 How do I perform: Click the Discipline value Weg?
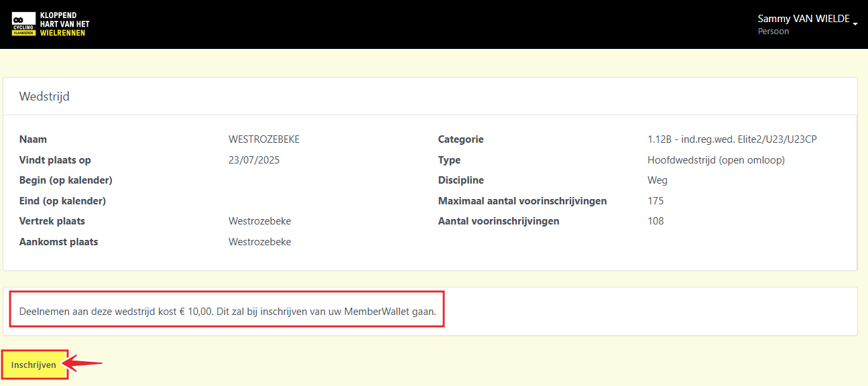[x=658, y=180]
